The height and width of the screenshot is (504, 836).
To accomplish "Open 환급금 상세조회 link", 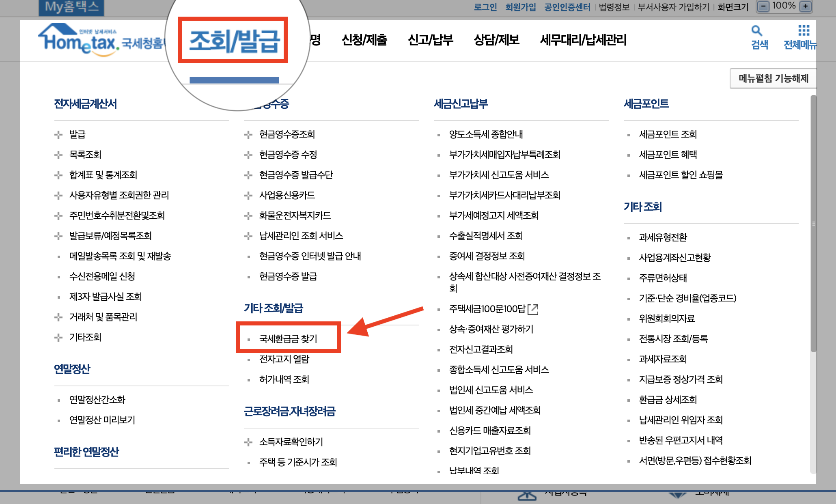I will pyautogui.click(x=668, y=400).
